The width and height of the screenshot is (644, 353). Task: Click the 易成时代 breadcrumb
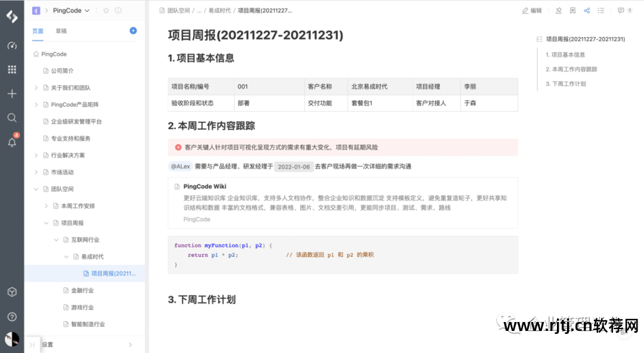pos(219,11)
